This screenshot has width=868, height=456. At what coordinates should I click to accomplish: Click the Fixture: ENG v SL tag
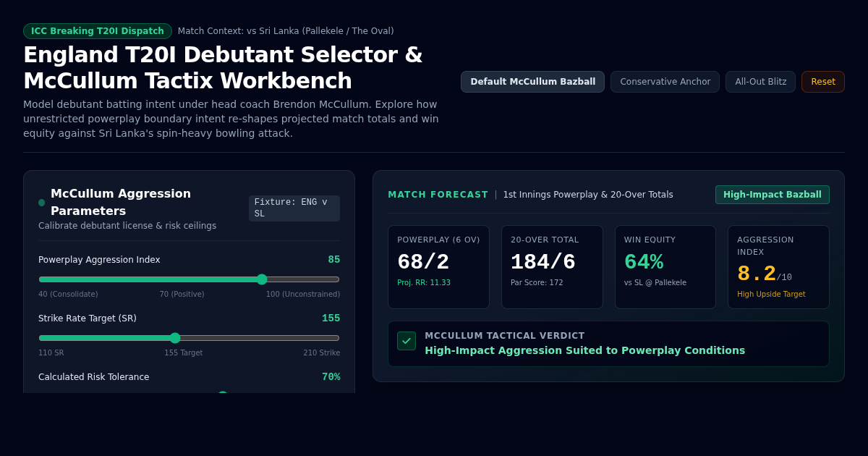click(x=294, y=208)
